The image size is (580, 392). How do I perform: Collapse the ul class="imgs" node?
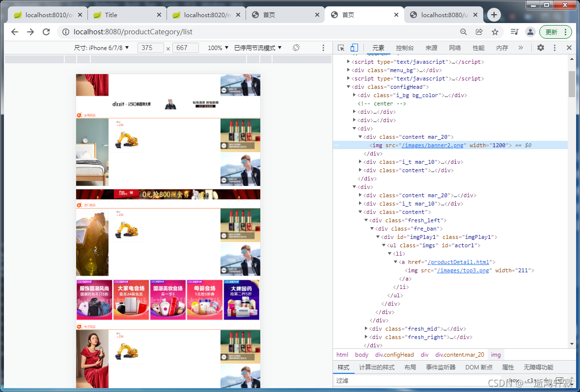point(384,245)
